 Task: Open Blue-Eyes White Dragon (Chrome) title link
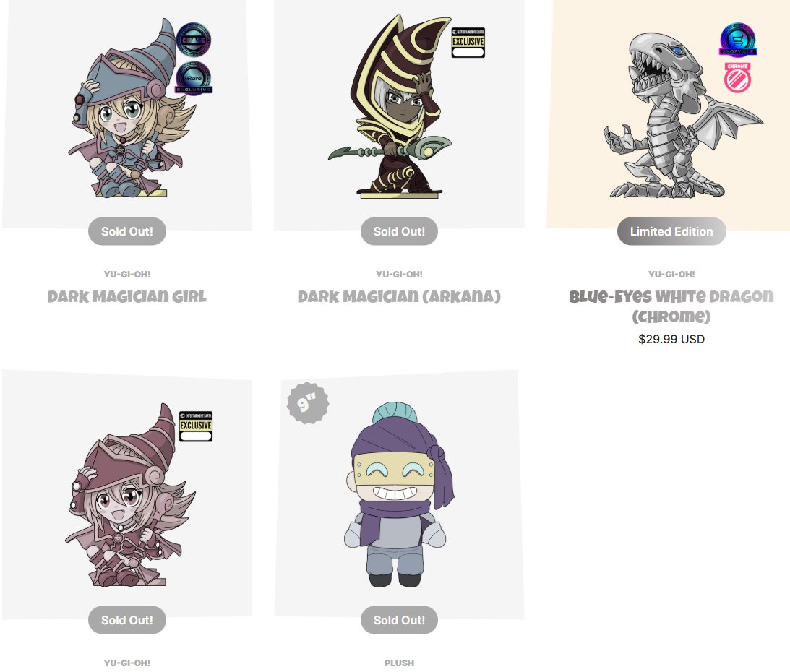pos(671,306)
